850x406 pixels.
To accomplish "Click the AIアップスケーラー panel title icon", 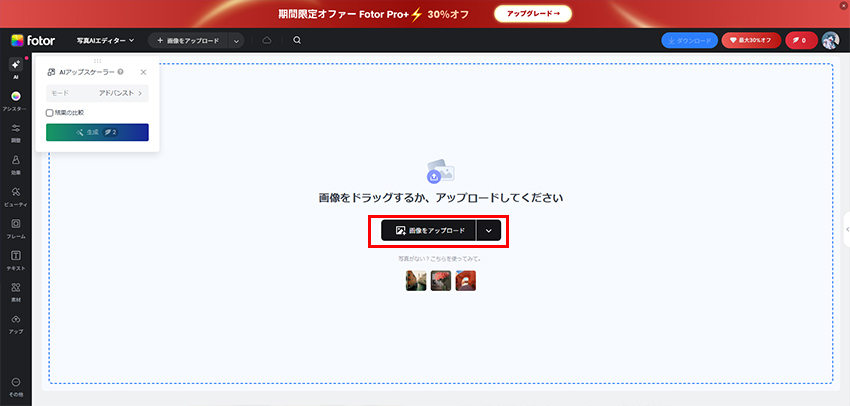I will [51, 72].
